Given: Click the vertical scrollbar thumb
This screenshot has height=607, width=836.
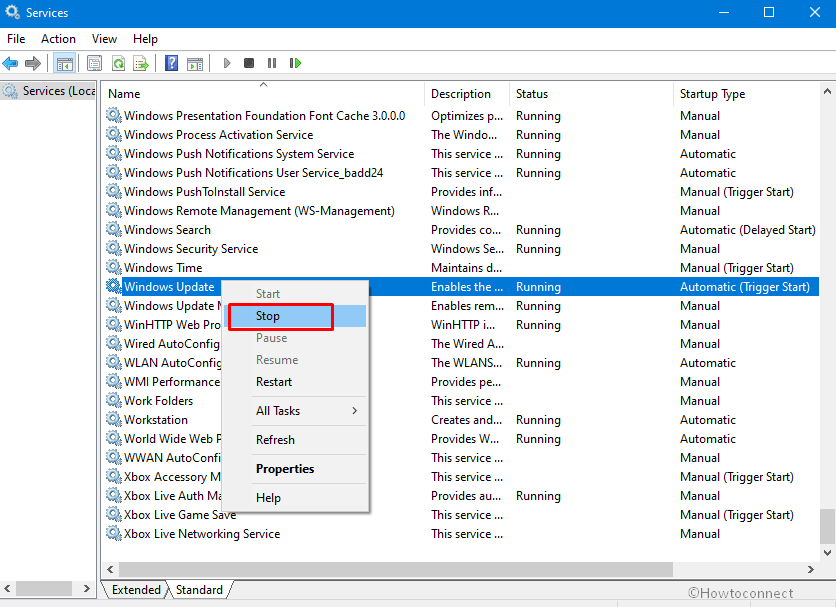Looking at the screenshot, I should pyautogui.click(x=827, y=525).
